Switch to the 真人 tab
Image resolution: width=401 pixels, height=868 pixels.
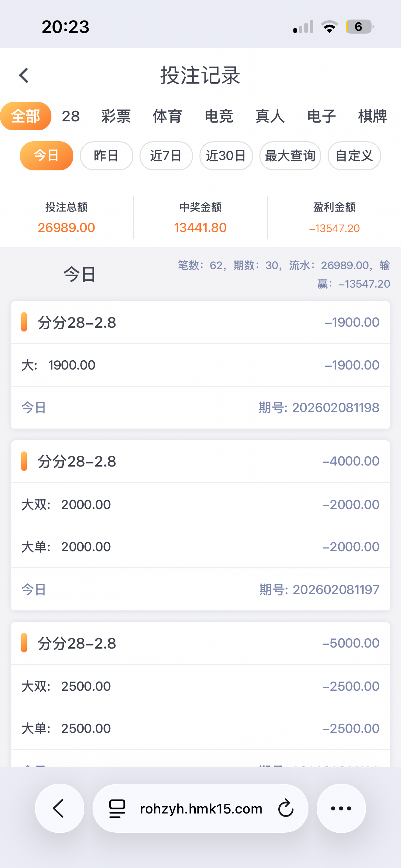pyautogui.click(x=270, y=116)
